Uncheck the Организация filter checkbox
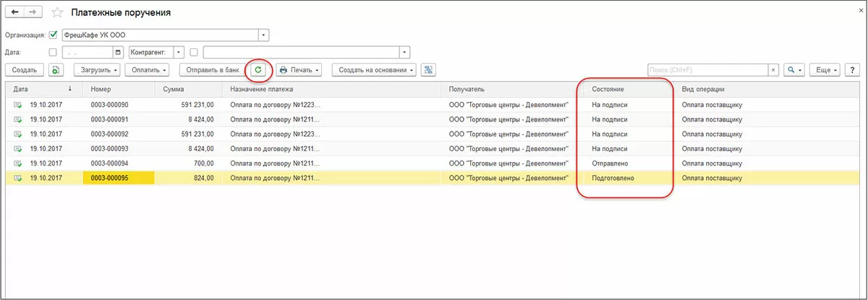 [x=53, y=35]
